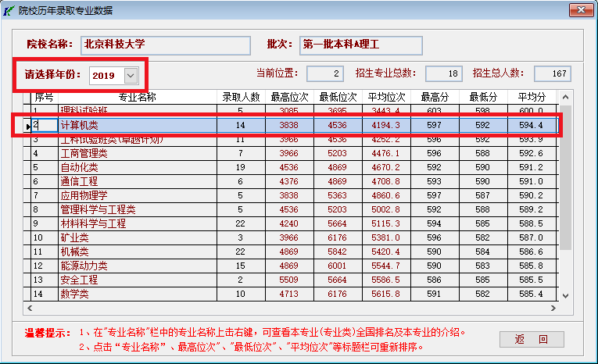Sort by 最低位次 column header

(338, 98)
